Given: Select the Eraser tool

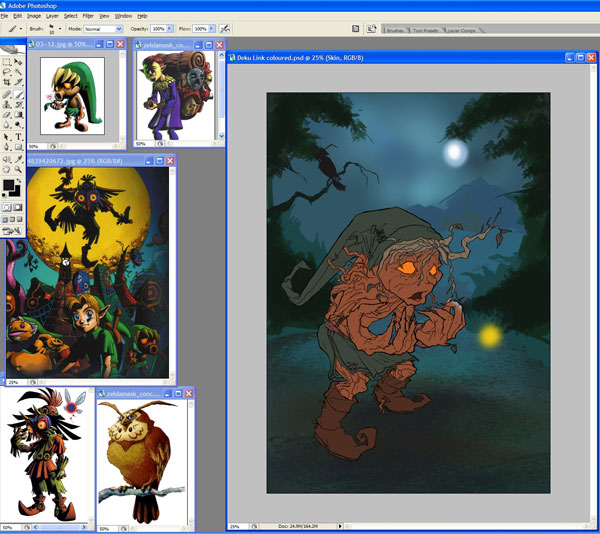Looking at the screenshot, I should 7,114.
